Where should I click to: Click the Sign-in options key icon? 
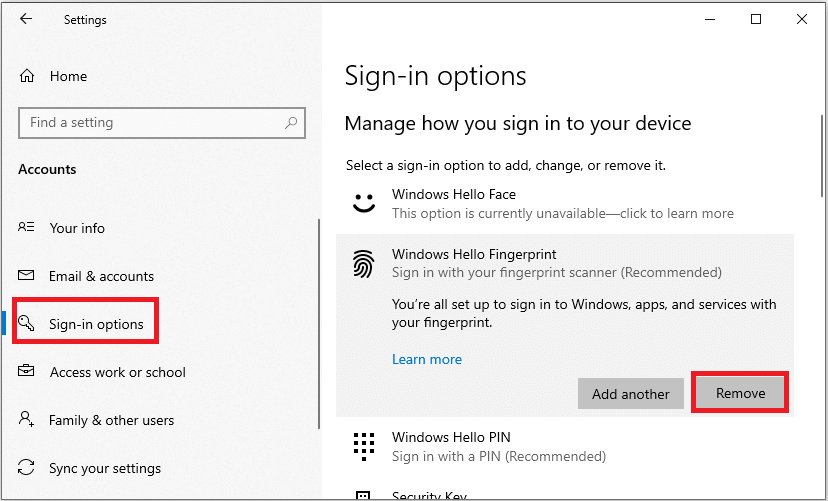tap(26, 323)
